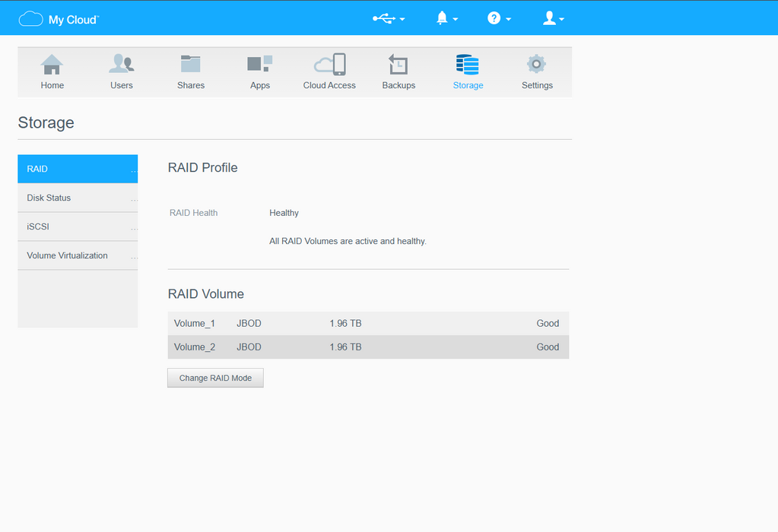
Task: Click the Storage page title
Action: pyautogui.click(x=46, y=122)
